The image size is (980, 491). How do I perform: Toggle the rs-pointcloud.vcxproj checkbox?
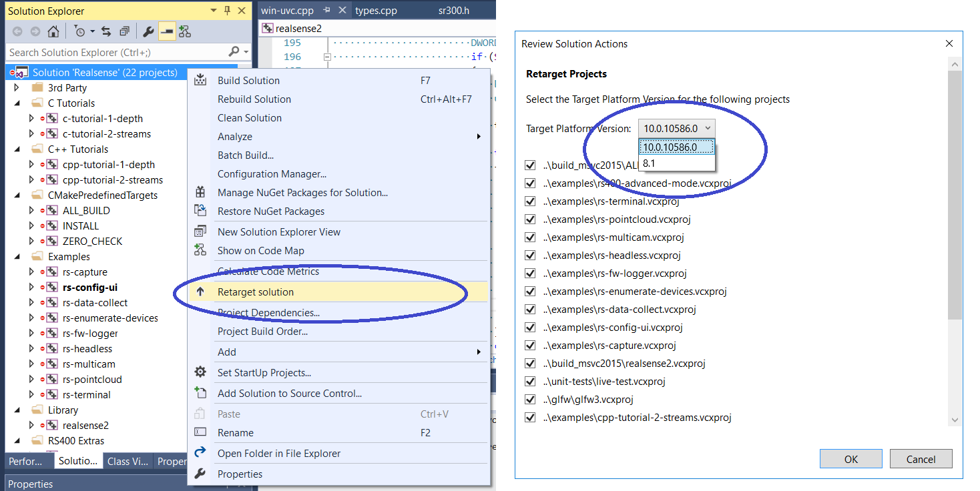pos(531,219)
